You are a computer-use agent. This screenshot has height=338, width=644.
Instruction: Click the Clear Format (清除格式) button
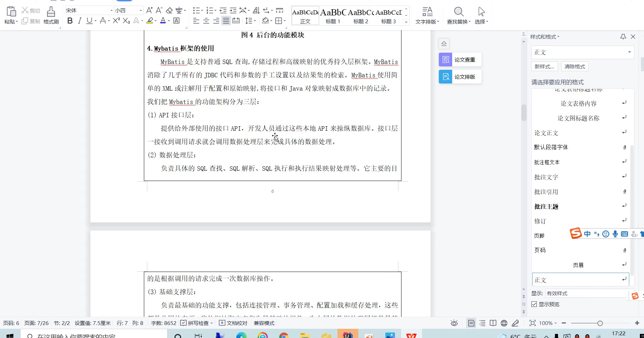(x=575, y=66)
